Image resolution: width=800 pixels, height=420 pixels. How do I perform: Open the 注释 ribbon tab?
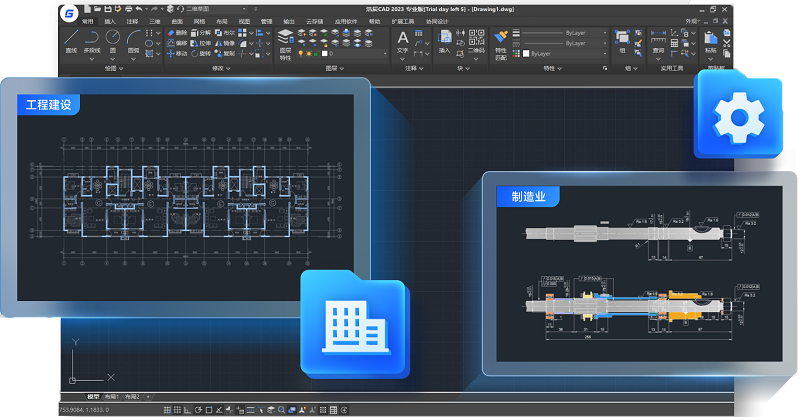[x=132, y=20]
